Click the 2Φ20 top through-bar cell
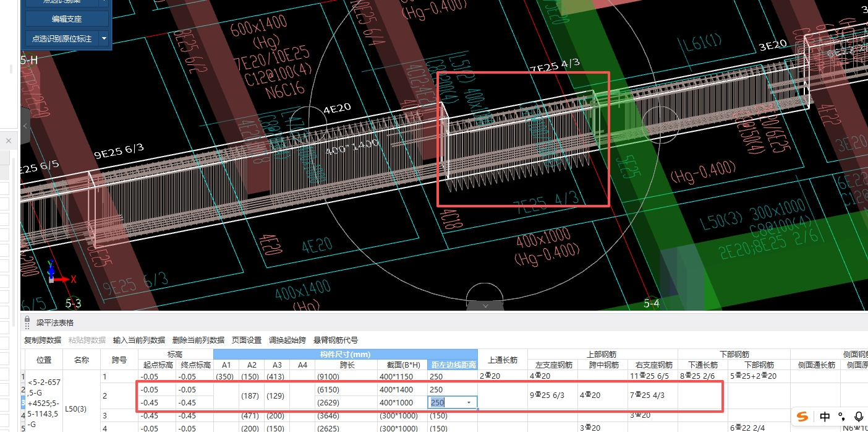The image size is (868, 432). click(x=503, y=376)
